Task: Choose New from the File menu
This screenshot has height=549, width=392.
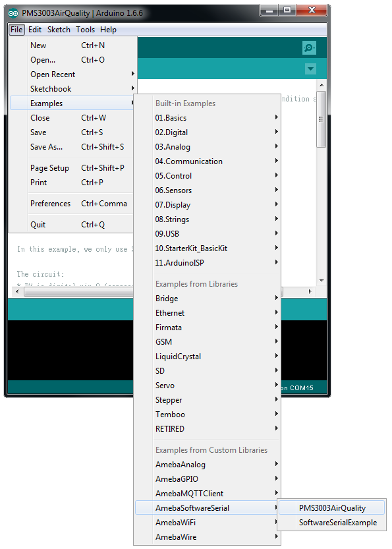Action: point(72,45)
